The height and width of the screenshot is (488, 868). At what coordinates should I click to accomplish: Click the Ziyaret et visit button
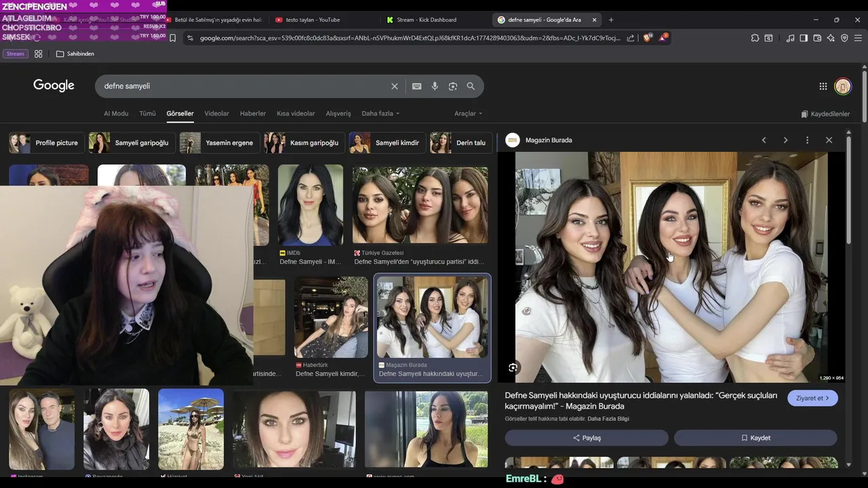812,398
